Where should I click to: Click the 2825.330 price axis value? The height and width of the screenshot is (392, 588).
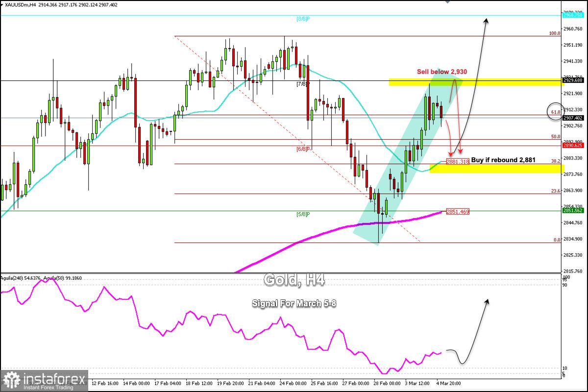[x=573, y=255]
